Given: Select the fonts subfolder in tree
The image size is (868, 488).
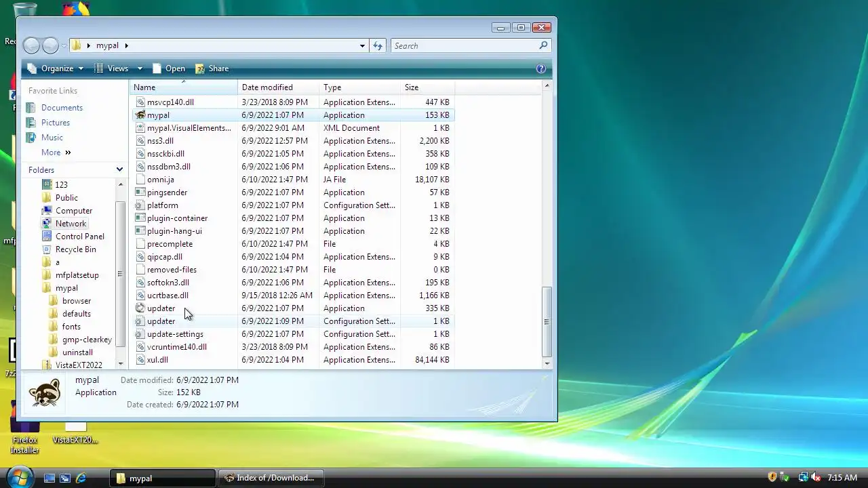Looking at the screenshot, I should coord(71,327).
